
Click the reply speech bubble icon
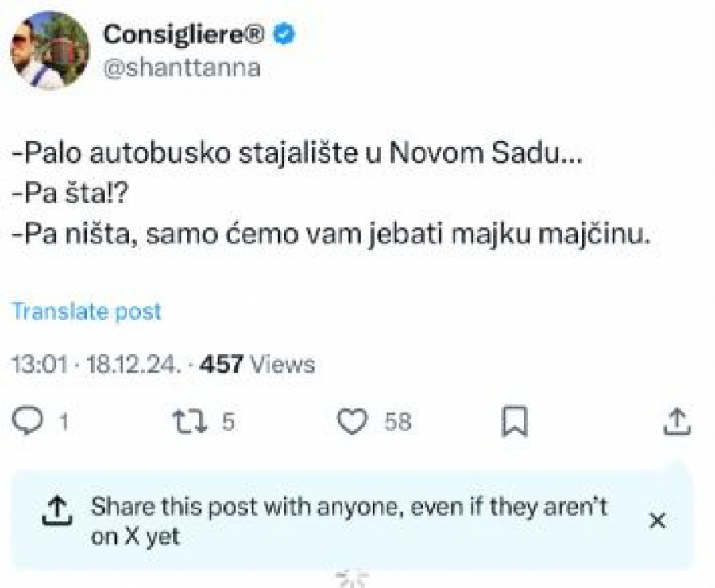[29, 420]
